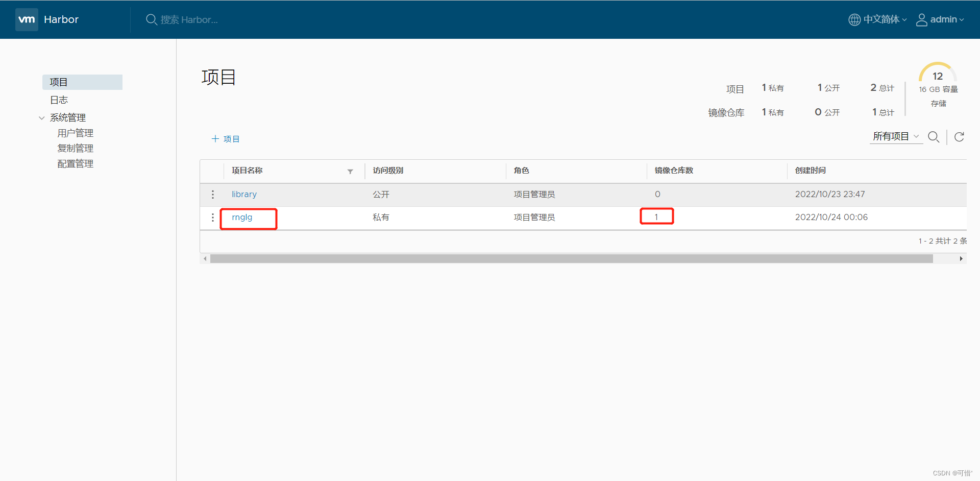
Task: Click 16 GB 容量 storage text
Action: (x=938, y=89)
